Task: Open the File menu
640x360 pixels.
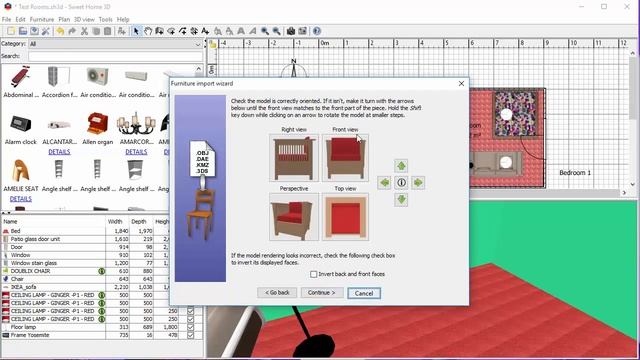Action: (x=6, y=19)
